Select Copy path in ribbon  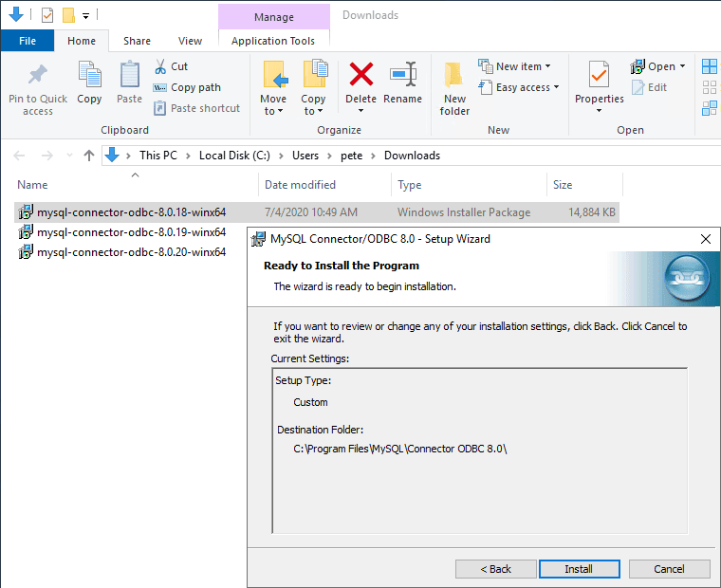(187, 87)
